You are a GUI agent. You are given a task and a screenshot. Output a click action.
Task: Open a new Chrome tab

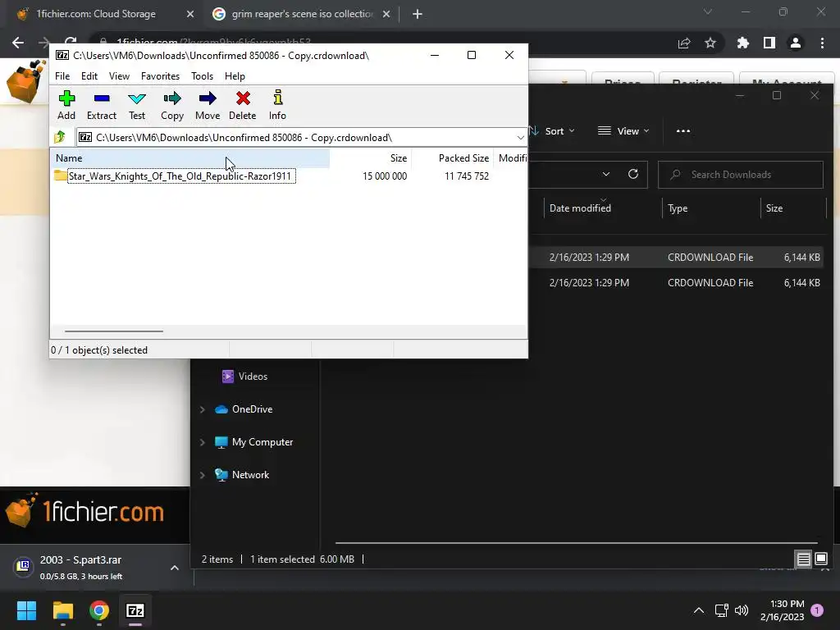(418, 14)
